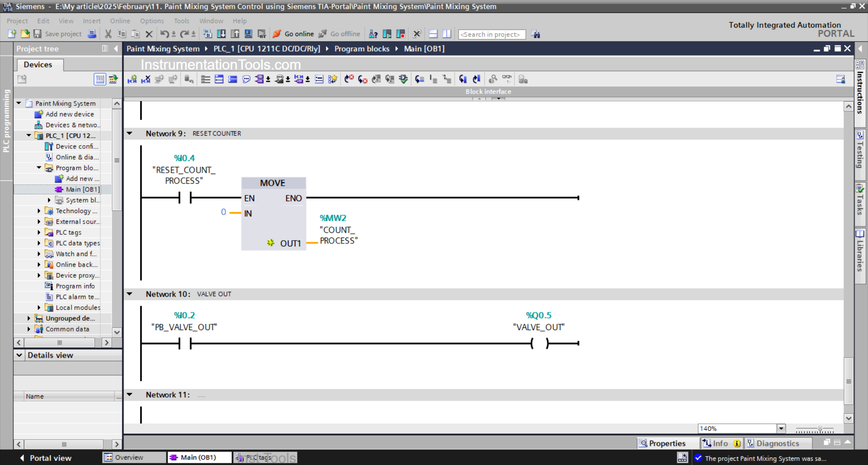The image size is (868, 465).
Task: Click the Search in project input field
Action: click(491, 34)
